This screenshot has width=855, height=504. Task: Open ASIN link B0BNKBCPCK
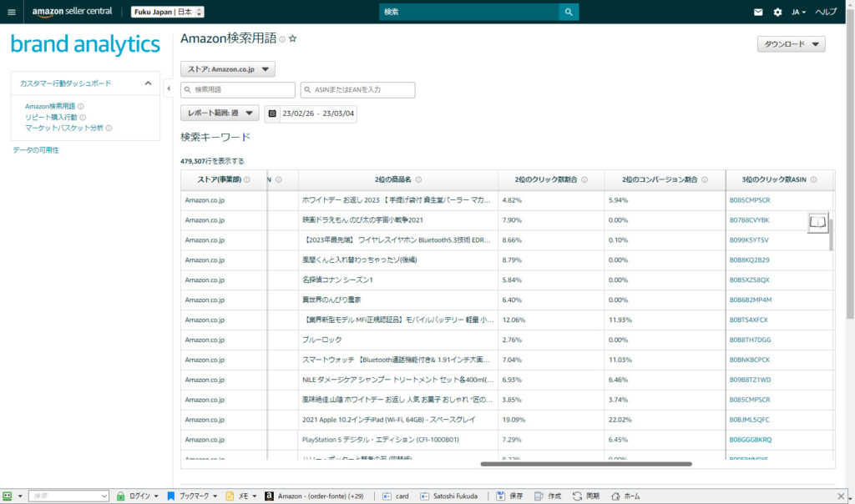click(x=750, y=360)
